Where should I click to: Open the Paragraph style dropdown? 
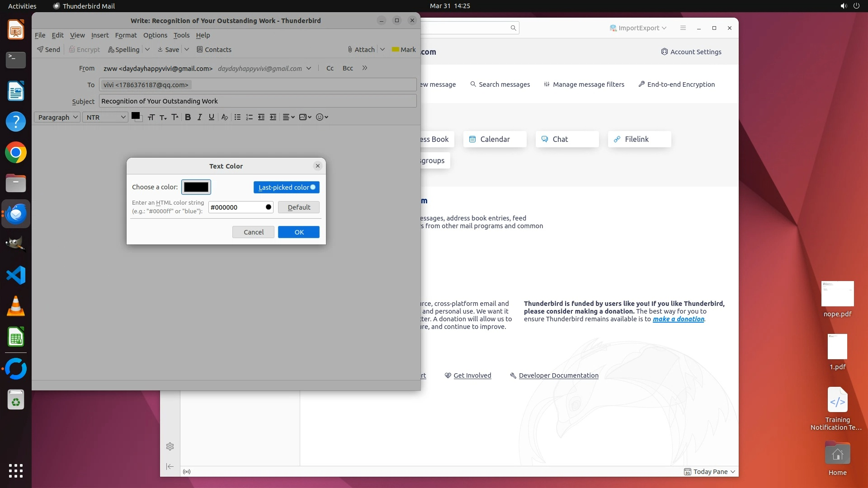pos(57,117)
